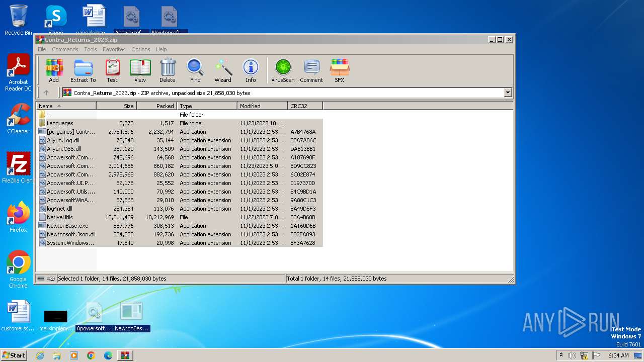Click the Add toolbar icon
Viewport: 644px width, 362px height.
pos(54,71)
